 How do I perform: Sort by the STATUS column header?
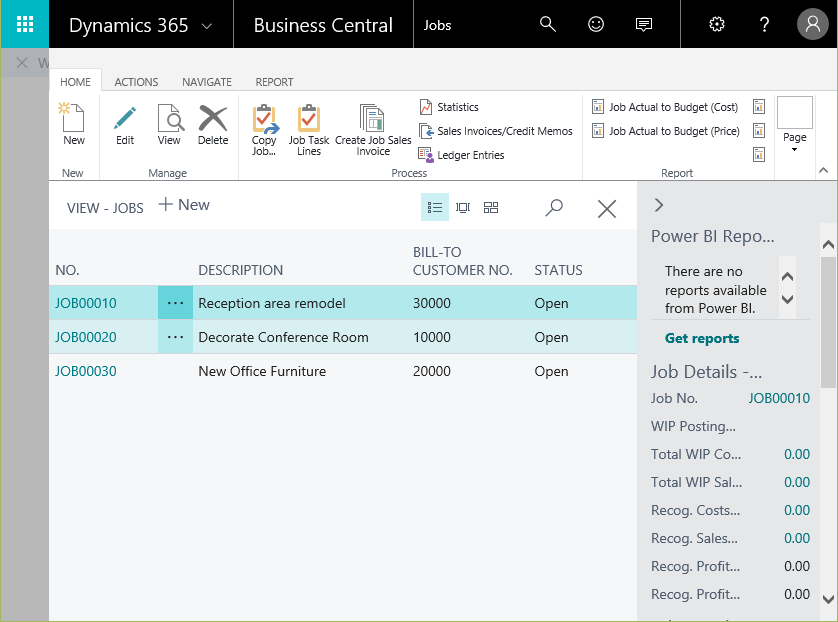click(558, 270)
